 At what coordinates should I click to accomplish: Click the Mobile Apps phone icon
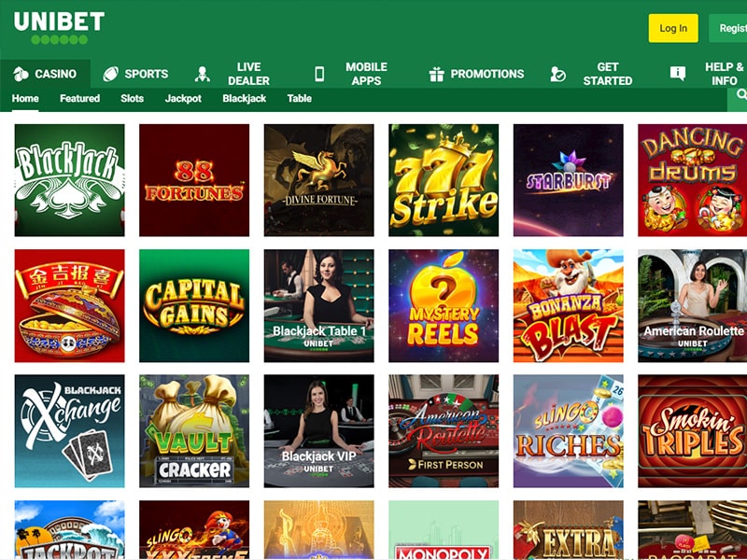[319, 74]
